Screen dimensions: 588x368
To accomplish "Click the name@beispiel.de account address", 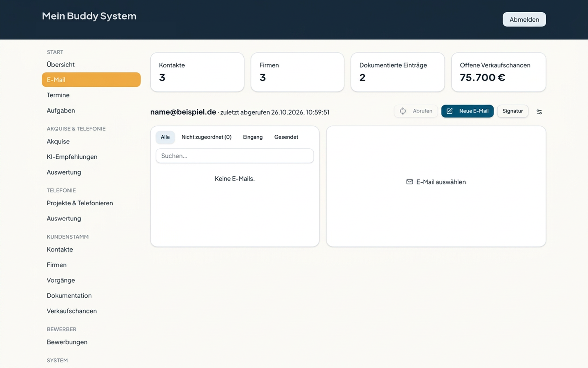I will (183, 112).
